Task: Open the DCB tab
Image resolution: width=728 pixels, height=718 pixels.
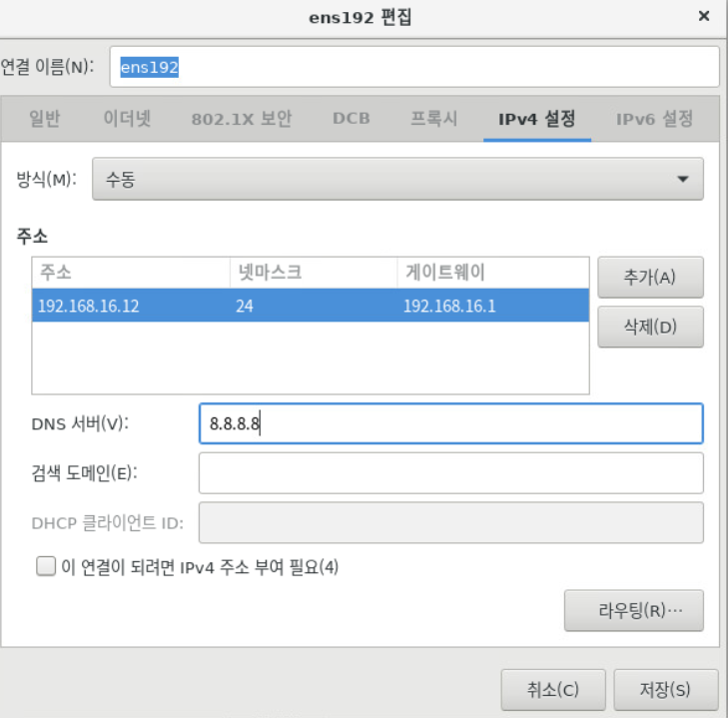Action: (351, 119)
